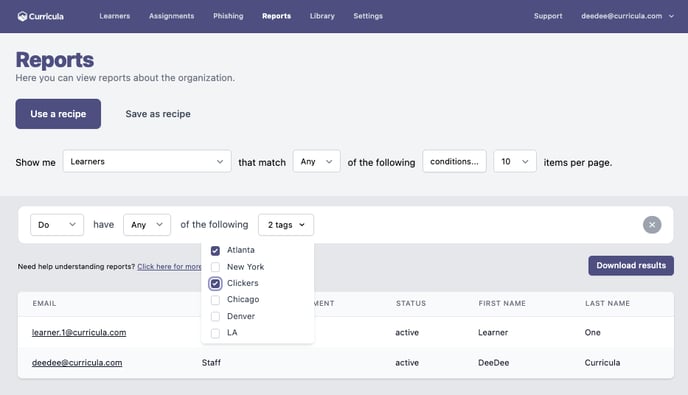Click the Support link
Image resolution: width=688 pixels, height=395 pixels.
click(x=548, y=16)
